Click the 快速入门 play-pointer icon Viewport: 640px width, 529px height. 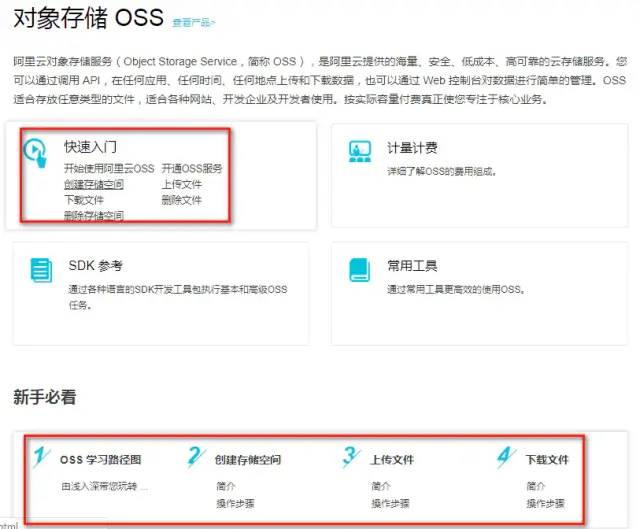tap(36, 153)
